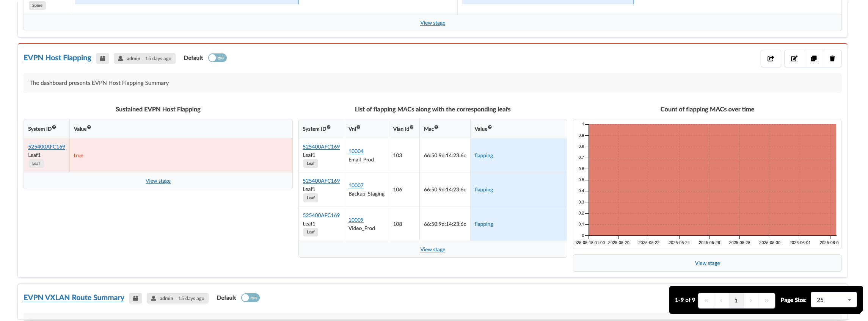Click the predefined badge icon beside EVPN VXLAN Route Summary
Image resolution: width=868 pixels, height=321 pixels.
[135, 298]
